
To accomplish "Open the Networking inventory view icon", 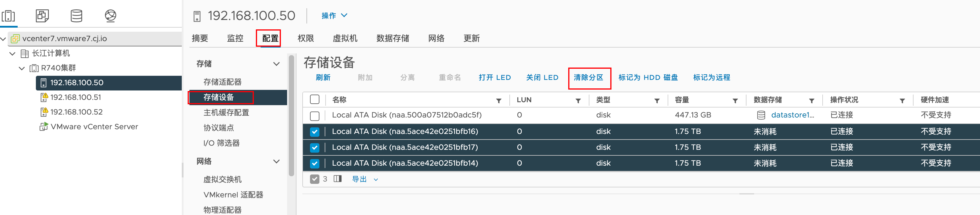I will (x=110, y=16).
